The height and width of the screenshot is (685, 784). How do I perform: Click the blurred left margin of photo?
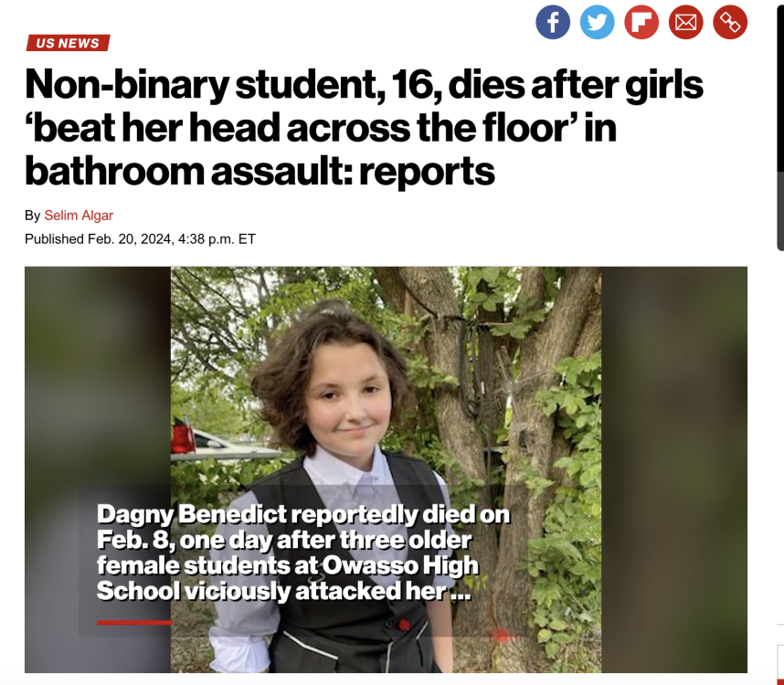click(98, 469)
